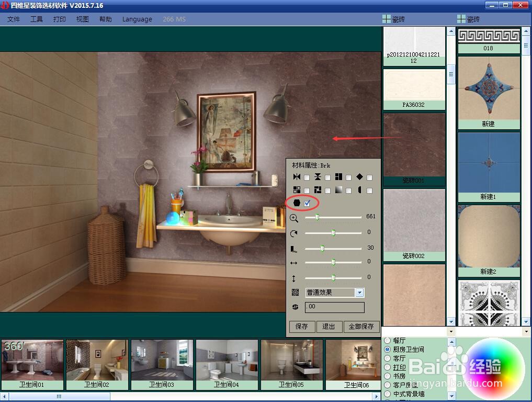532x402 pixels.
Task: Open the 普通效果 effect dropdown
Action: pos(359,292)
